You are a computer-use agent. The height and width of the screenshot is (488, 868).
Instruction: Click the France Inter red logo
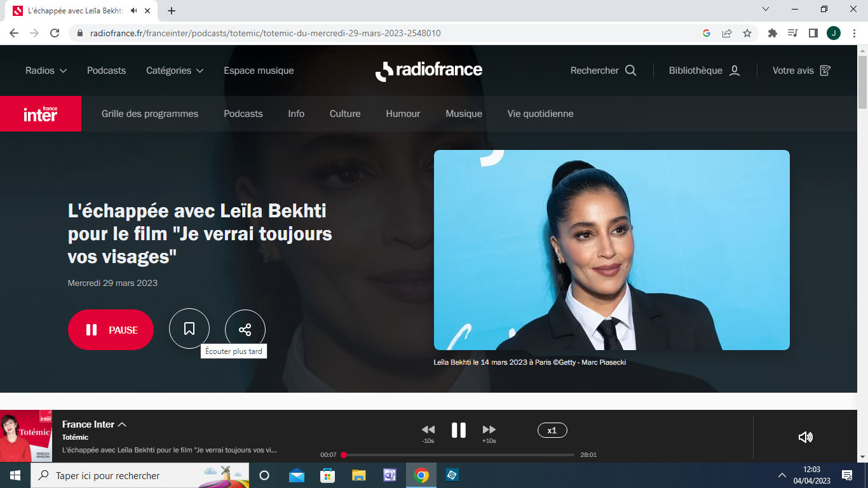coord(41,114)
